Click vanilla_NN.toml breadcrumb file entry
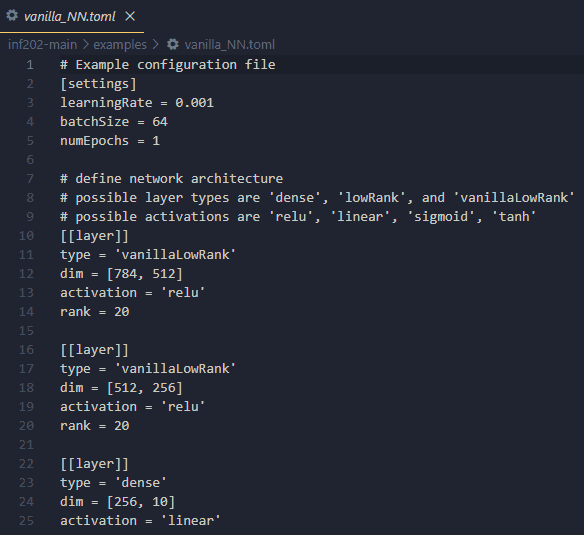This screenshot has height=535, width=584. point(229,45)
